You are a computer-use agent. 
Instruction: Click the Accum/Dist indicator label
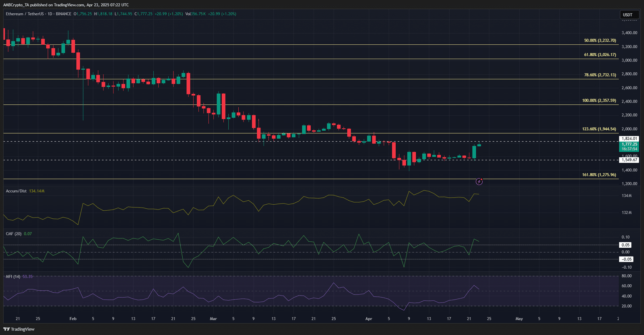click(16, 191)
